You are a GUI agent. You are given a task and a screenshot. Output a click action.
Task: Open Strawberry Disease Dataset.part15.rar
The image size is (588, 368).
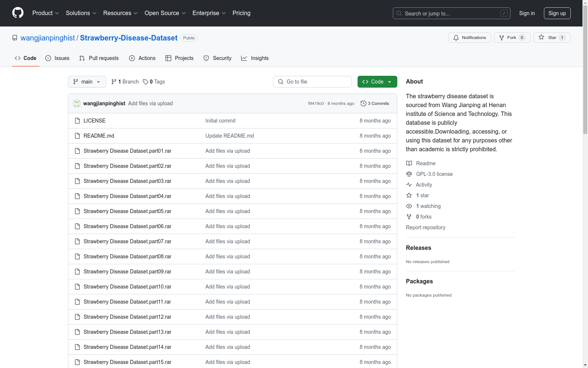pos(128,362)
